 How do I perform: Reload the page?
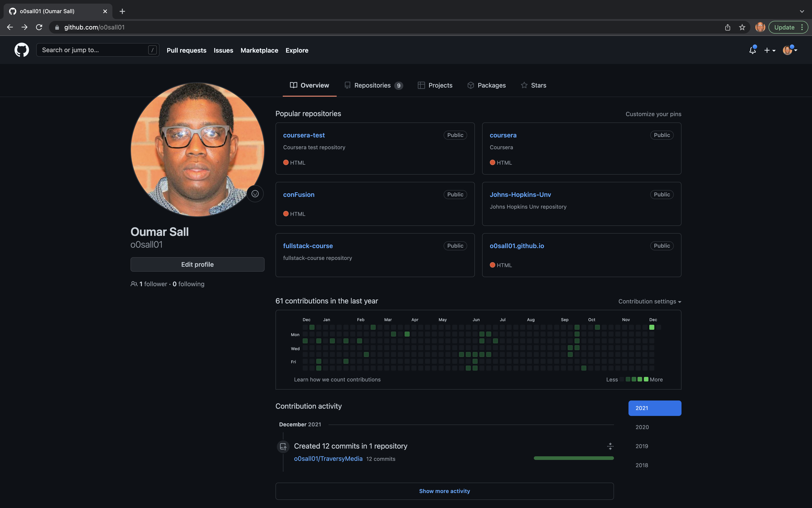(39, 27)
